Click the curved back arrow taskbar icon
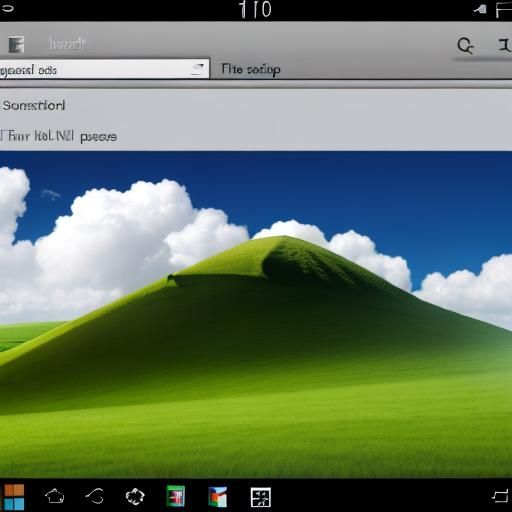The height and width of the screenshot is (512, 512). (95, 496)
